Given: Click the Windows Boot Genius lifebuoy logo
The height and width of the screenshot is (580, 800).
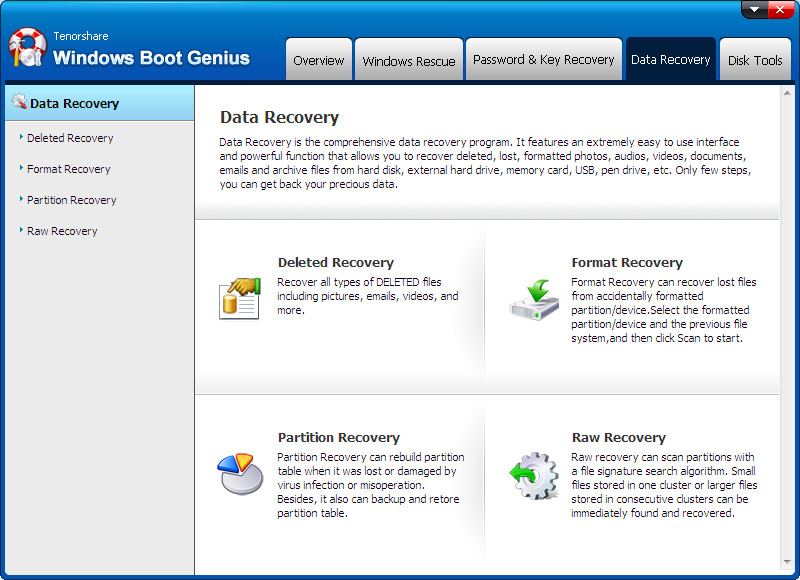Looking at the screenshot, I should pyautogui.click(x=27, y=47).
